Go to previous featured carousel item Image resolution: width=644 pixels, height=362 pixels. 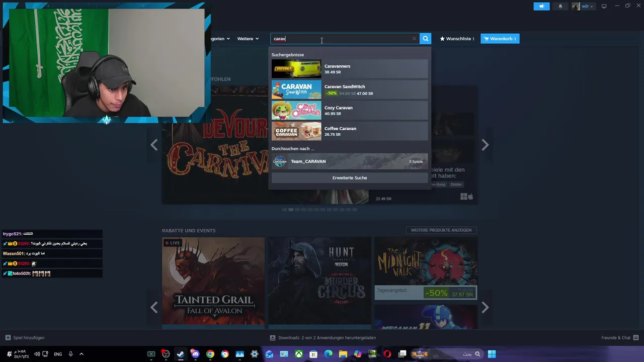click(154, 145)
